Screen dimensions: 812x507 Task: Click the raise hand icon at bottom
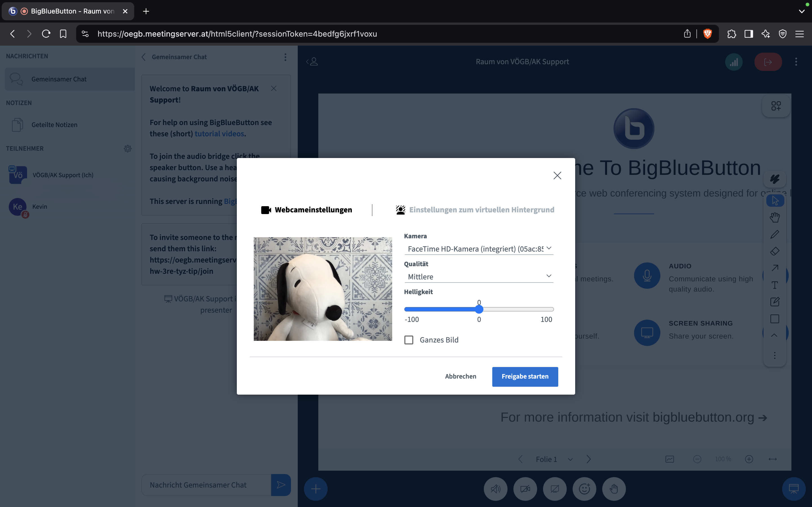point(614,489)
